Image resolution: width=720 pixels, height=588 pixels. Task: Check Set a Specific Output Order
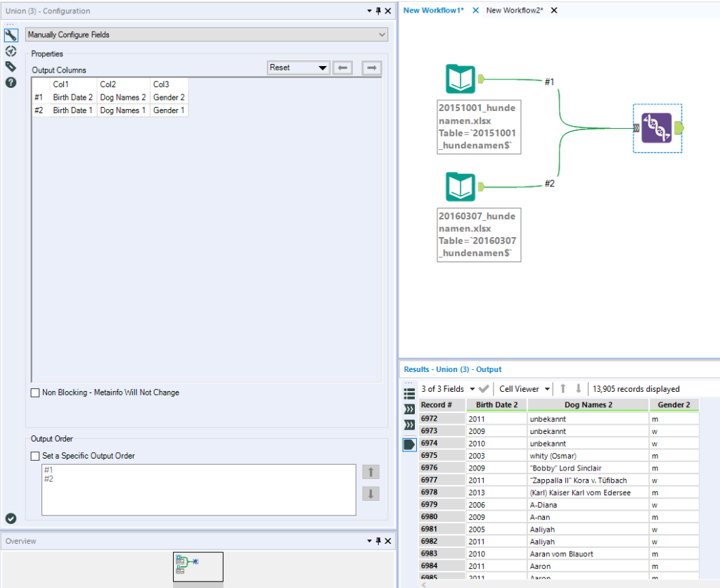(35, 455)
